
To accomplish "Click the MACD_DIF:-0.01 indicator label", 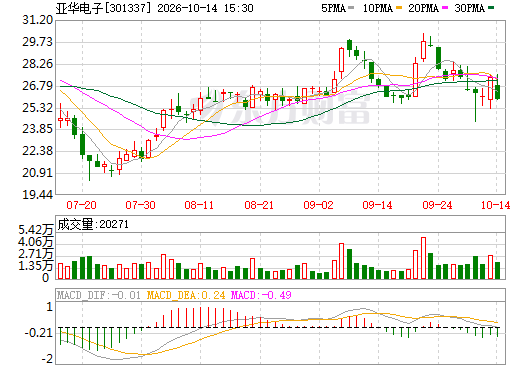I will pyautogui.click(x=99, y=295).
